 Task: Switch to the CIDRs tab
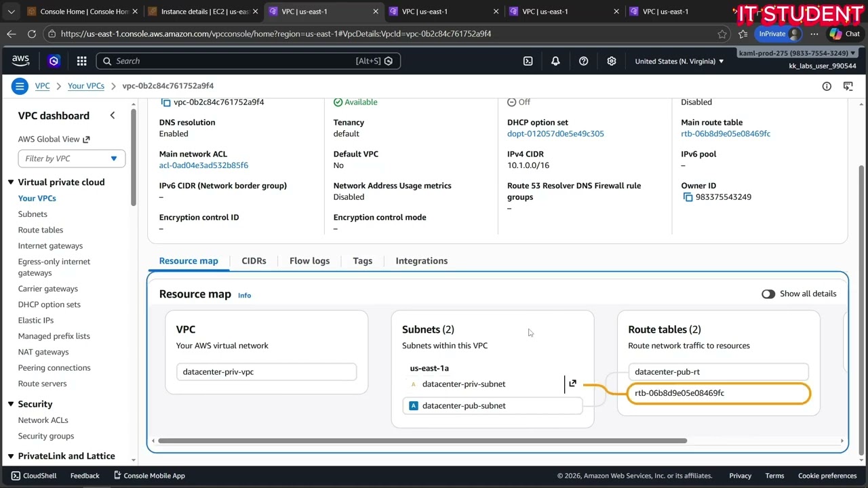point(254,261)
